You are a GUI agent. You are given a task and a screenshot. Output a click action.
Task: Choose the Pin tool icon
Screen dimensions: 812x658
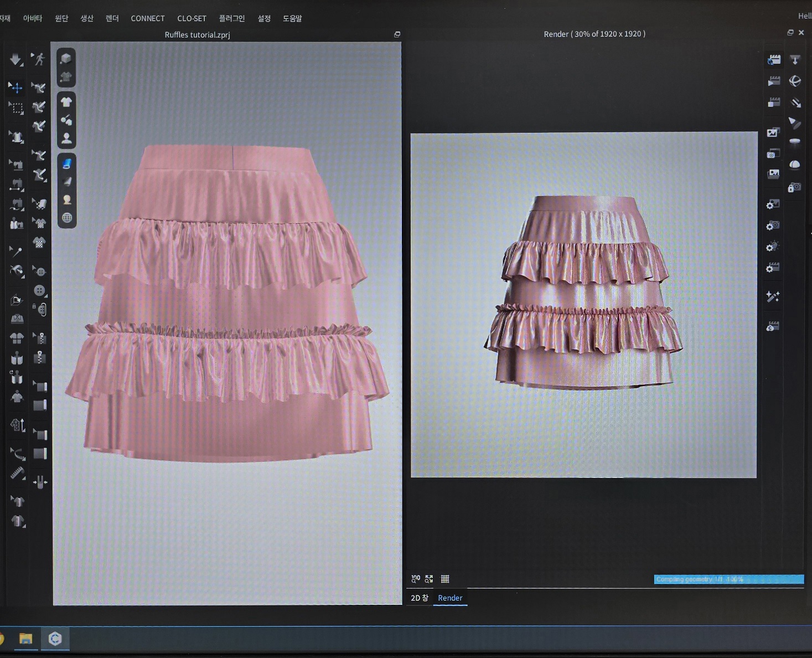(x=15, y=251)
